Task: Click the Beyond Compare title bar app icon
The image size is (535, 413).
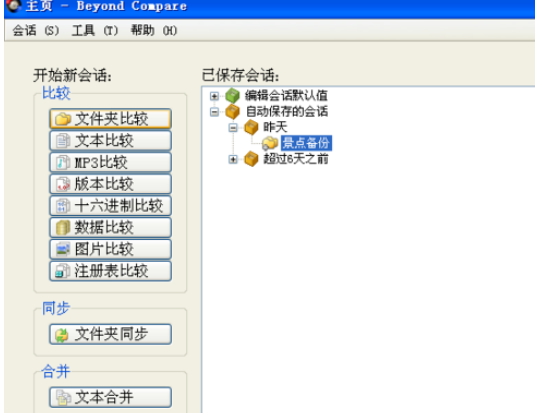Action: point(14,5)
